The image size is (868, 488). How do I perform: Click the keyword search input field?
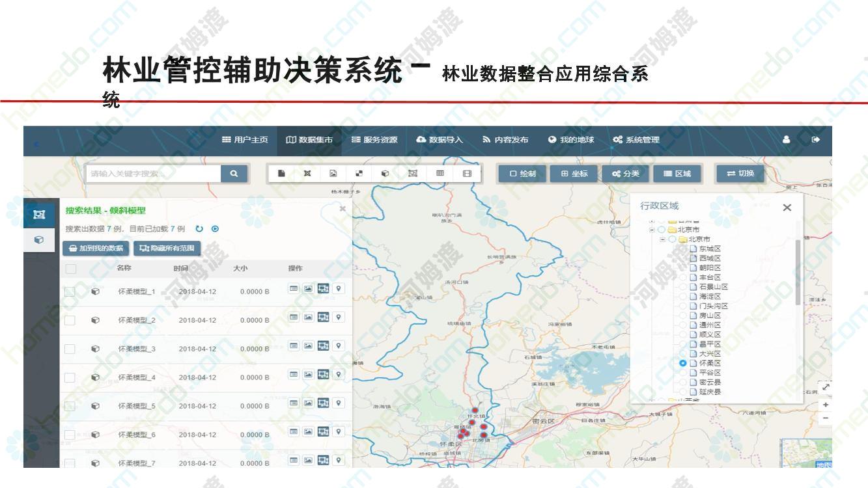click(153, 174)
